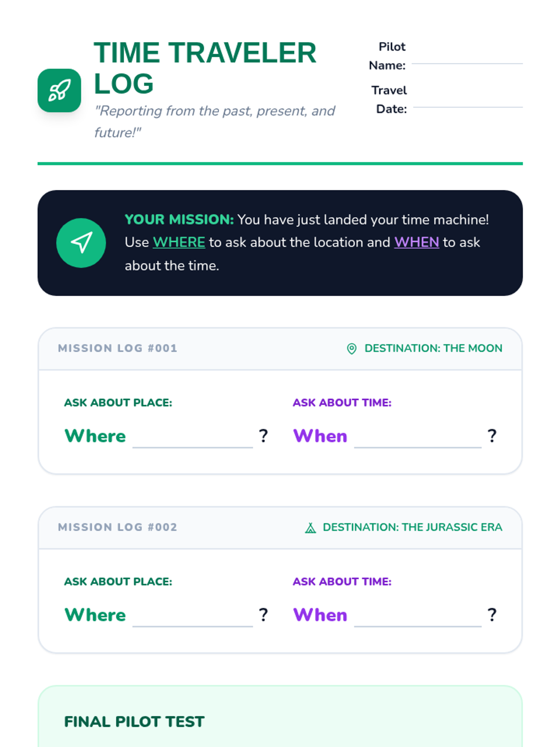Screen dimensions: 560x747
Task: Click the TIME TRAVELER LOG title
Action: pos(205,68)
